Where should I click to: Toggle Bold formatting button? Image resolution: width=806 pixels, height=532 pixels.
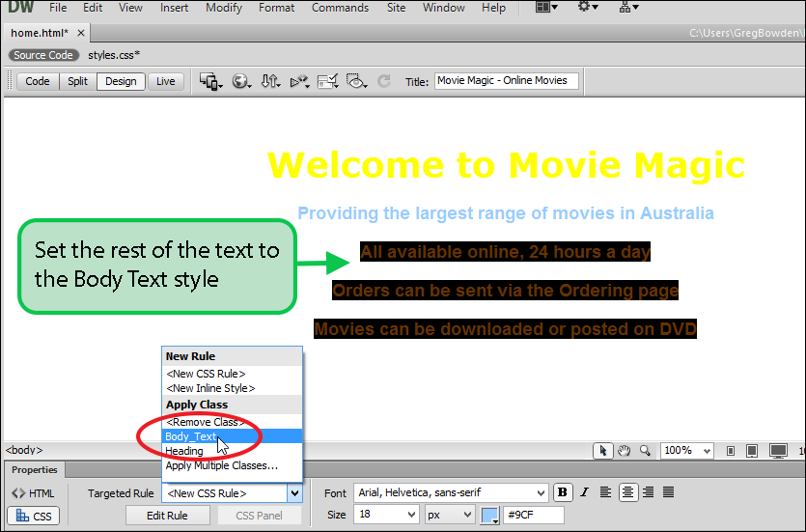click(x=563, y=492)
